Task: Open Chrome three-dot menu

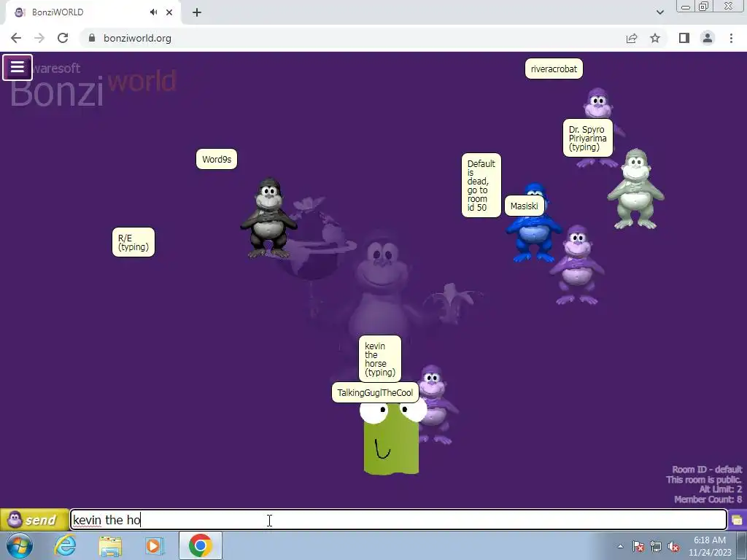Action: coord(731,38)
